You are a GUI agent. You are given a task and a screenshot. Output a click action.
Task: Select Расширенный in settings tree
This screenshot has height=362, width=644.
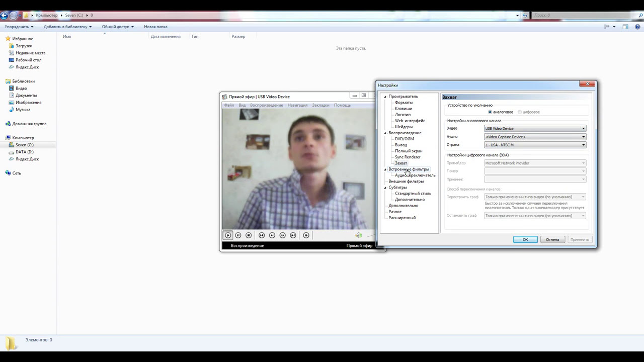pos(402,218)
